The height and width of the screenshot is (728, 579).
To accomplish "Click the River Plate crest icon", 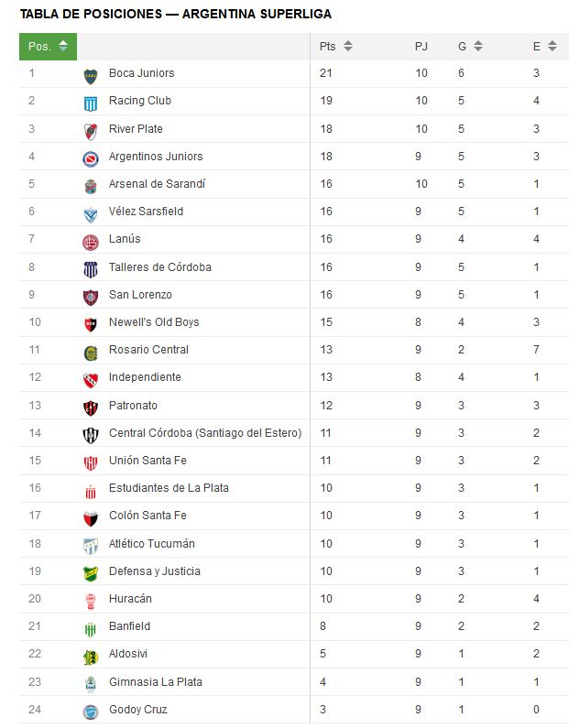I will coord(91,132).
